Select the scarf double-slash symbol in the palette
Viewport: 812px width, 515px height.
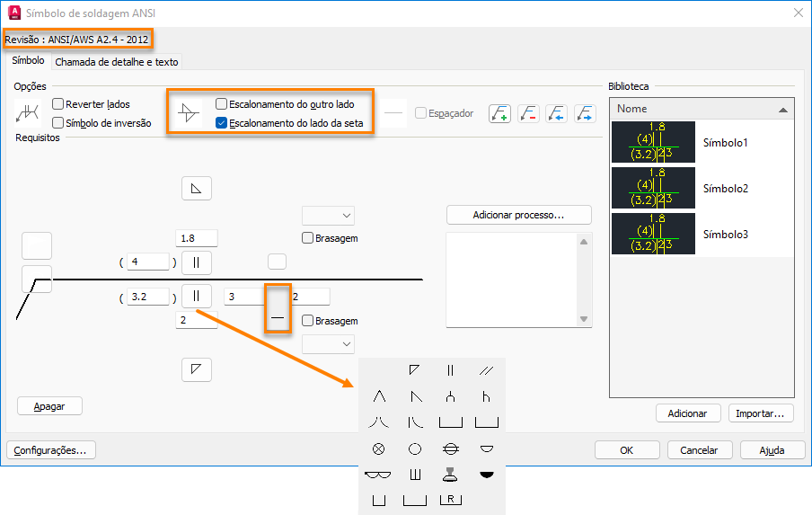coord(486,370)
